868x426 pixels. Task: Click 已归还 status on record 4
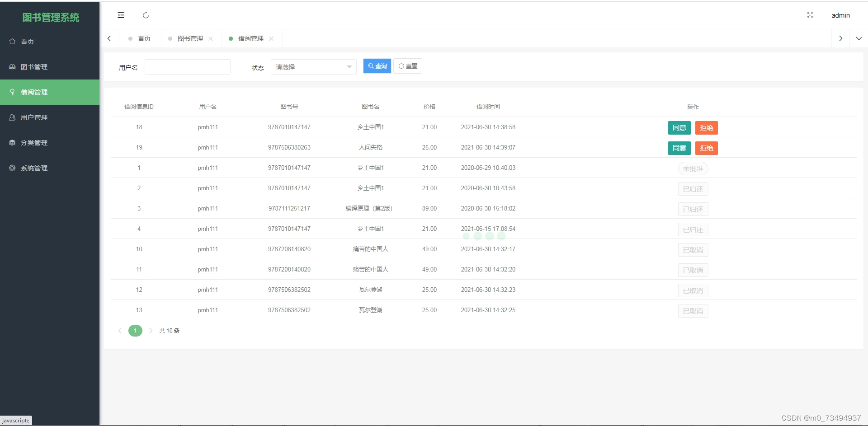pyautogui.click(x=693, y=229)
